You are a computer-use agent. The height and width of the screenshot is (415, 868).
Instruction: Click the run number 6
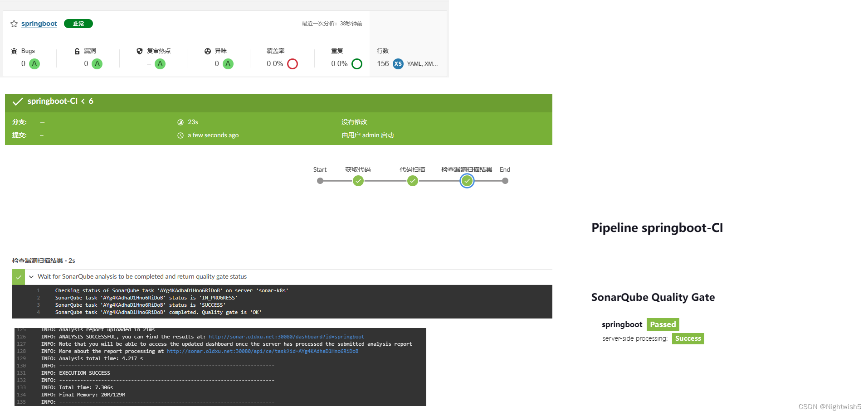pos(91,101)
